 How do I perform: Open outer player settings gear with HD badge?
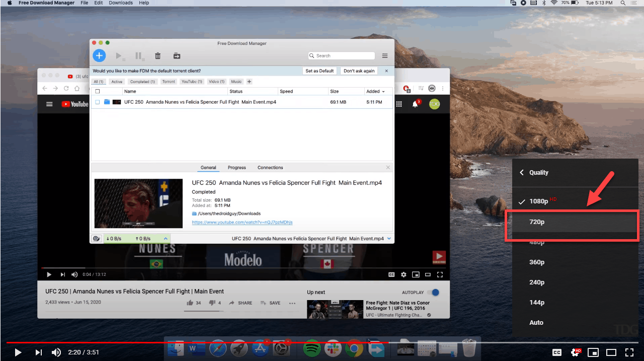click(x=575, y=352)
